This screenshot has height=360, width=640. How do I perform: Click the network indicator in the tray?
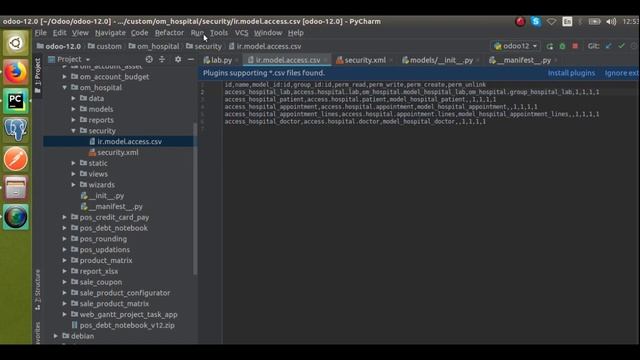[551, 22]
